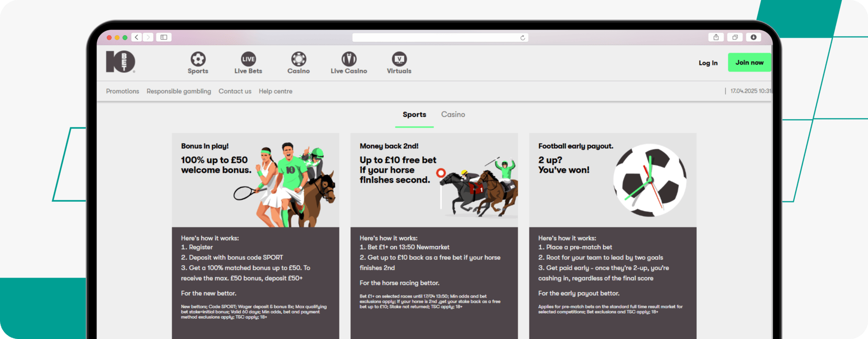
Task: Open the Virtuals icon
Action: (399, 59)
